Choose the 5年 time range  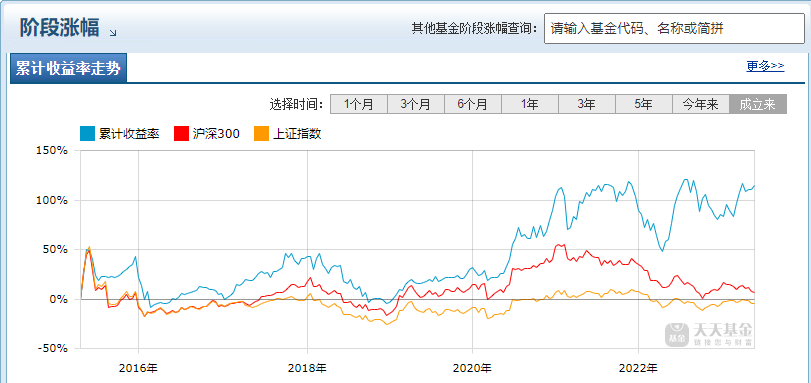643,104
